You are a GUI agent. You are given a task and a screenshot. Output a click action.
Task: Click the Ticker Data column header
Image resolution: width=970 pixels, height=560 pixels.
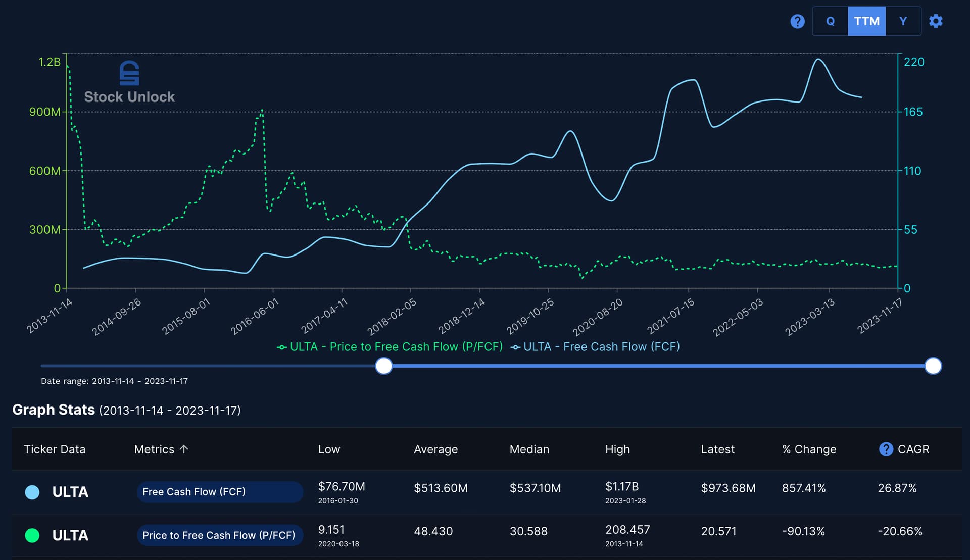pos(55,449)
